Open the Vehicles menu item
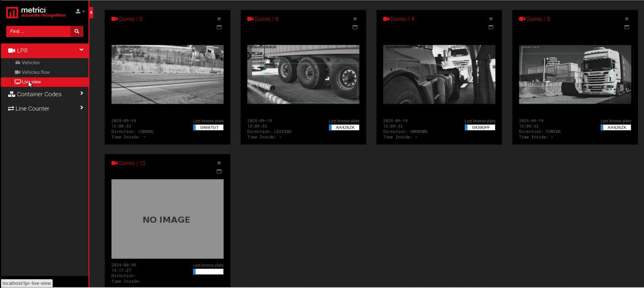The width and height of the screenshot is (644, 288). (31, 63)
